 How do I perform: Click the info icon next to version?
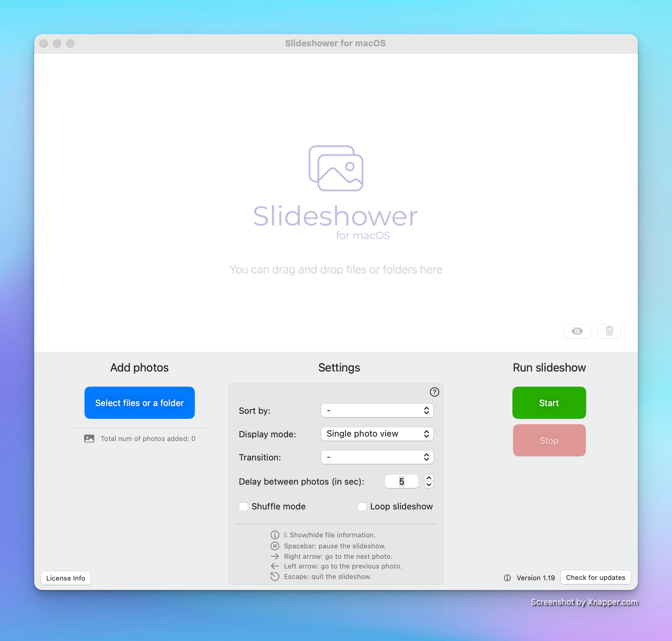(x=507, y=577)
